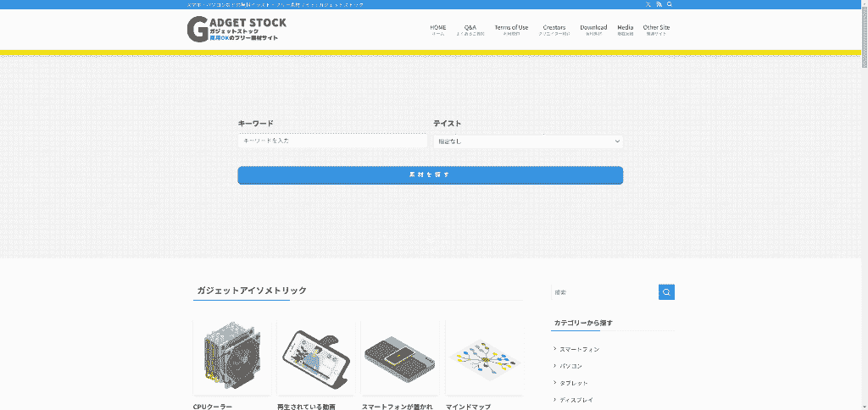The height and width of the screenshot is (410, 868).
Task: Open the header search magnifier icon
Action: coord(669,4)
